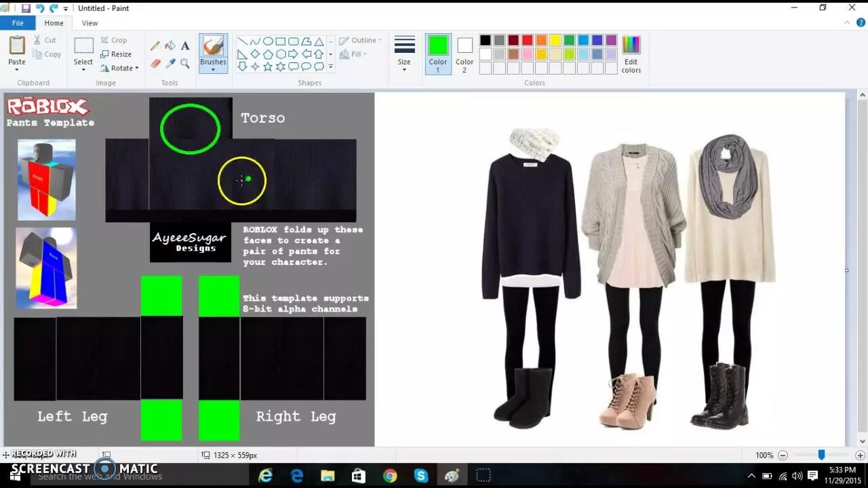Select the Pencil tool
868x488 pixels.
(155, 46)
